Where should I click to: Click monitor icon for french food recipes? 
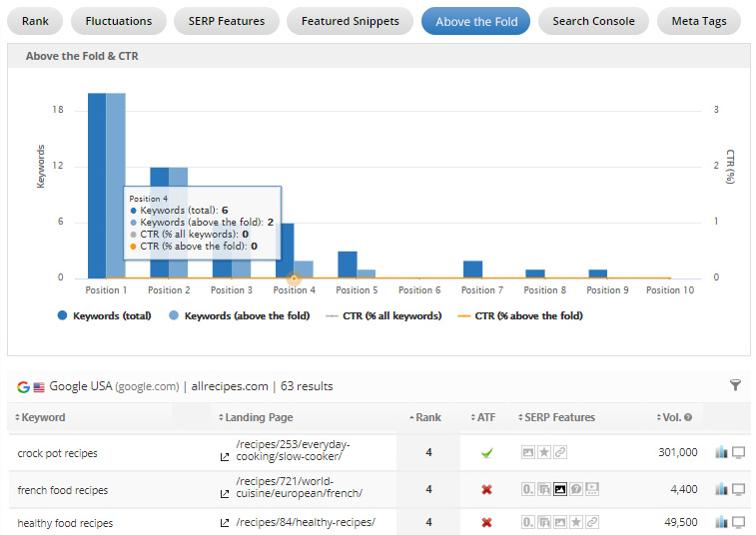(x=739, y=490)
